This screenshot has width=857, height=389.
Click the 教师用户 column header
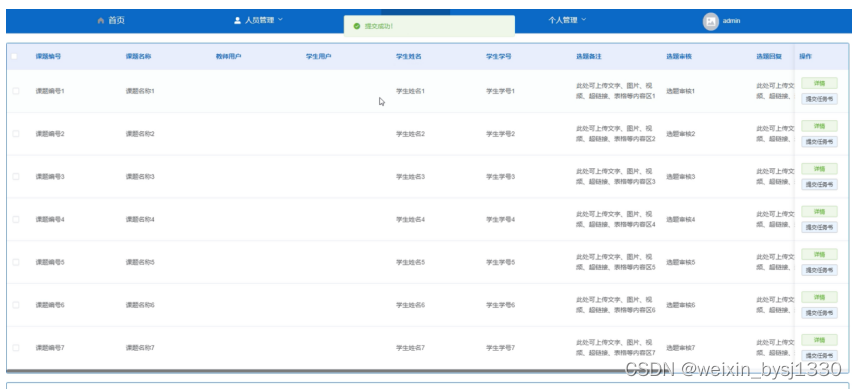tap(228, 56)
